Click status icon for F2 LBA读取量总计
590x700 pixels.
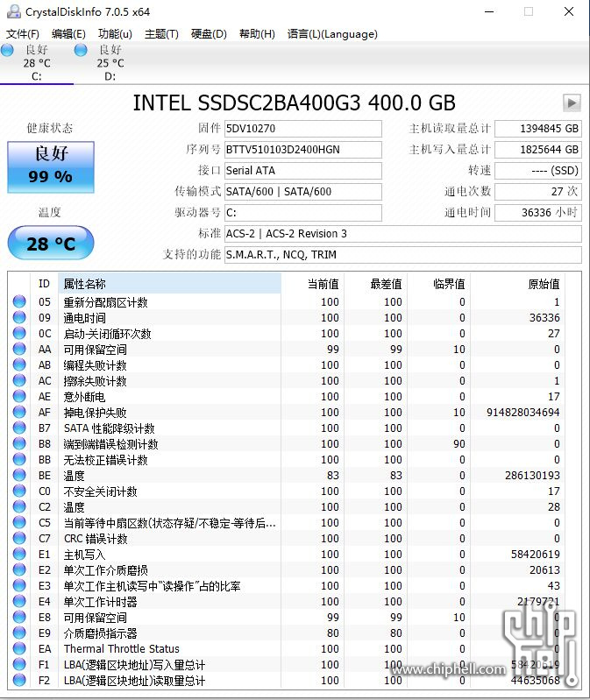[x=19, y=681]
